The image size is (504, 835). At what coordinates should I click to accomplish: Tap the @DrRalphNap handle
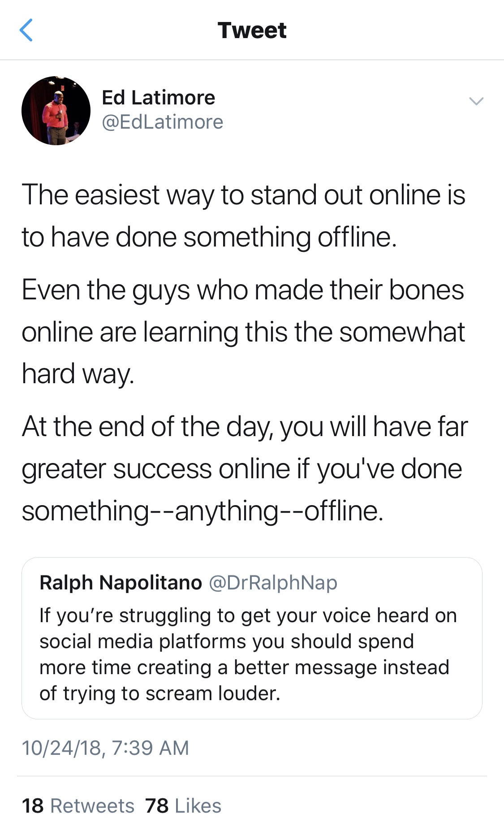(x=273, y=582)
